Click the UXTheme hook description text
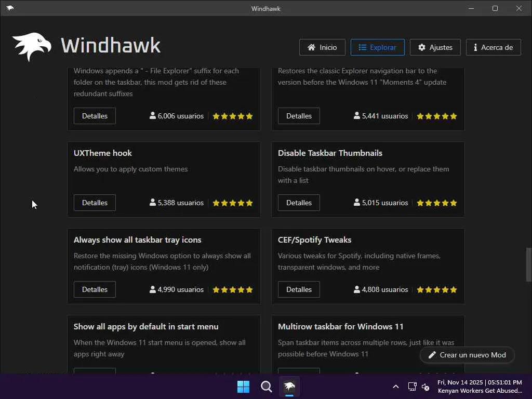This screenshot has width=532, height=399. (130, 169)
